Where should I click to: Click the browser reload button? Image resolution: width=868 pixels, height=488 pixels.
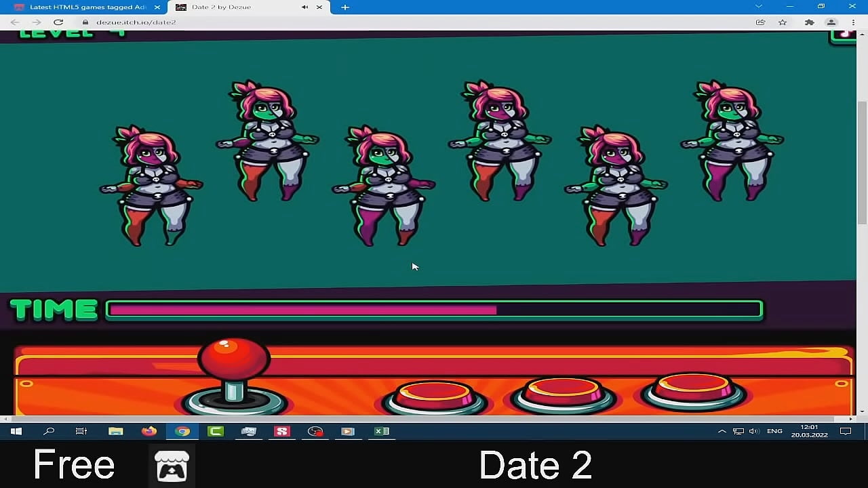[x=58, y=22]
